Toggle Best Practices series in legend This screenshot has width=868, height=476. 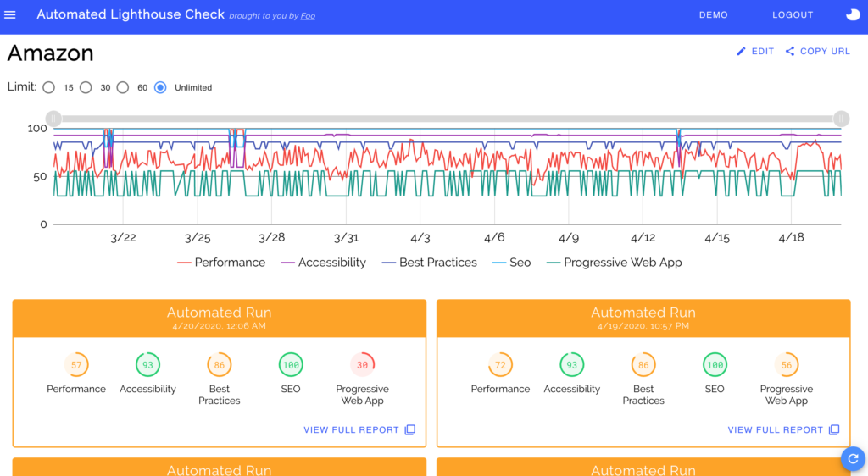[x=429, y=263]
